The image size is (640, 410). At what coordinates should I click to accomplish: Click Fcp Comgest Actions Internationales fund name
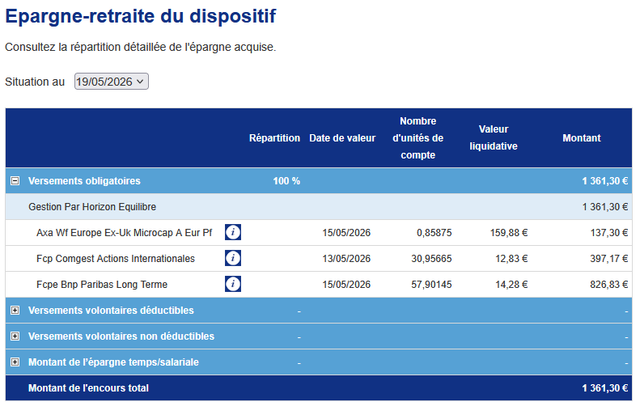click(x=116, y=259)
